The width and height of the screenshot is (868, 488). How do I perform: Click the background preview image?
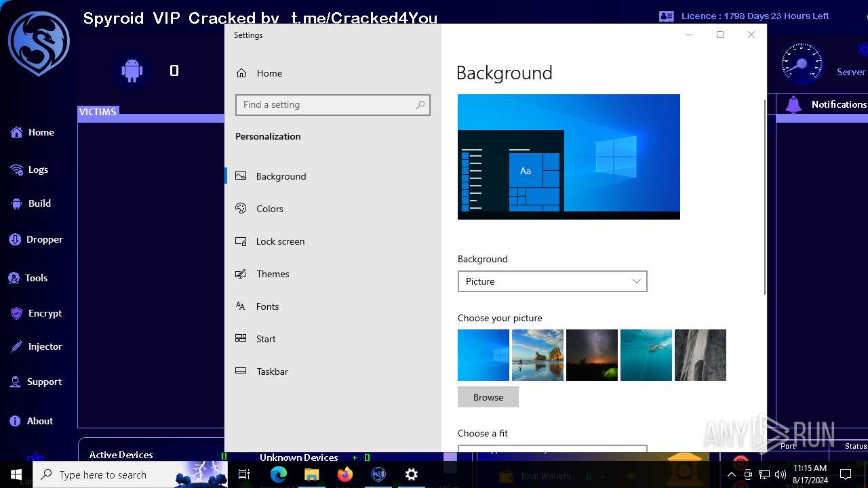(569, 157)
